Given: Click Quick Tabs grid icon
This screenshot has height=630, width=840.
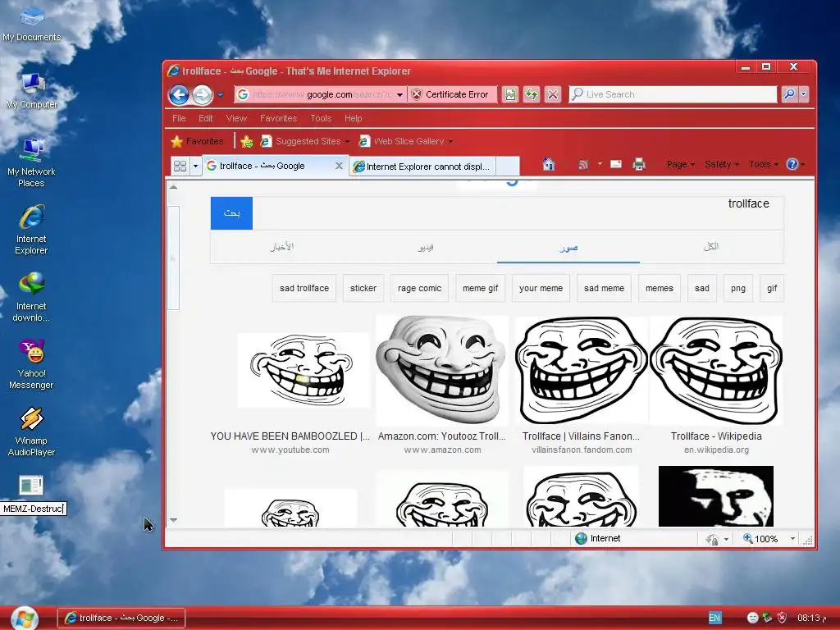Looking at the screenshot, I should (x=180, y=166).
